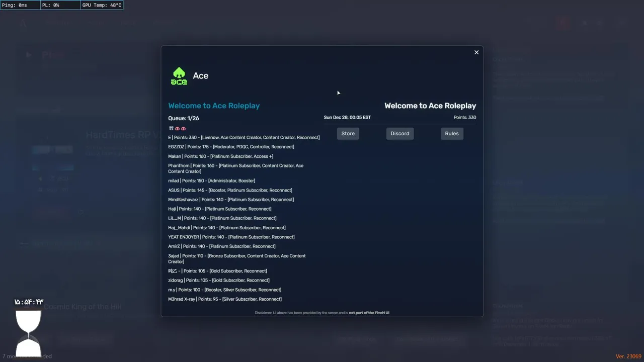Viewport: 644px width, 362px height.
Task: Select the zidorag Gold Subscriber row
Action: (219, 280)
